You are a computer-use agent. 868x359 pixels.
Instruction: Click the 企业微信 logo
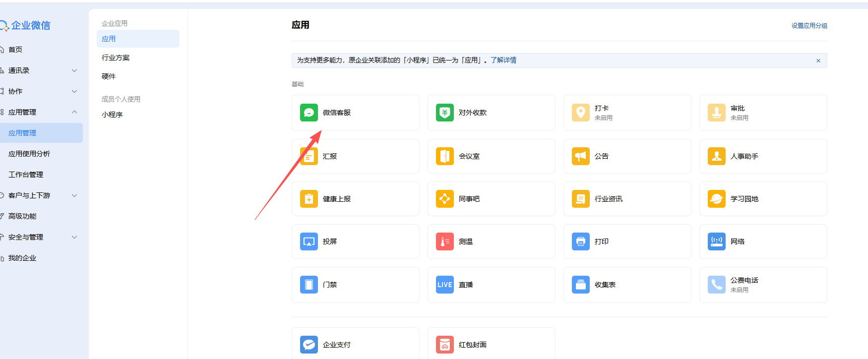(25, 25)
